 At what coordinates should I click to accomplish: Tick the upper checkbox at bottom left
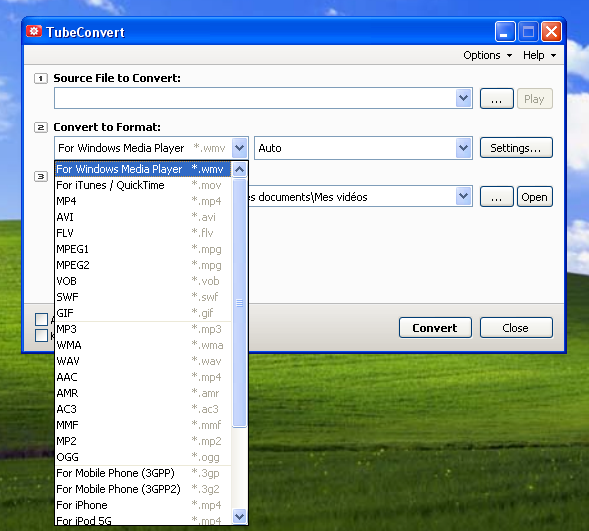(41, 319)
